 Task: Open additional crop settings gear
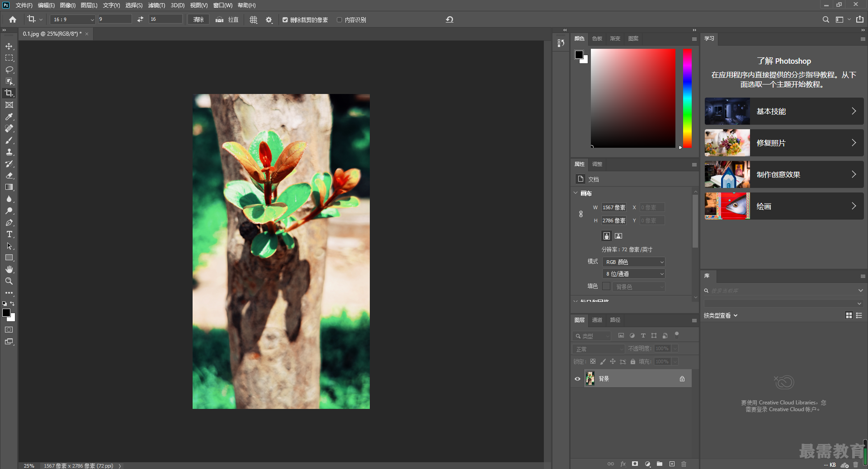[269, 19]
